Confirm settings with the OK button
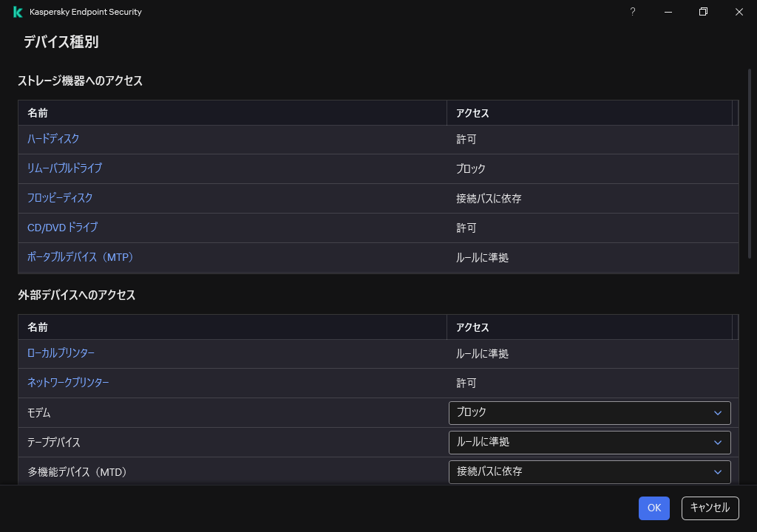This screenshot has height=532, width=757. 654,508
